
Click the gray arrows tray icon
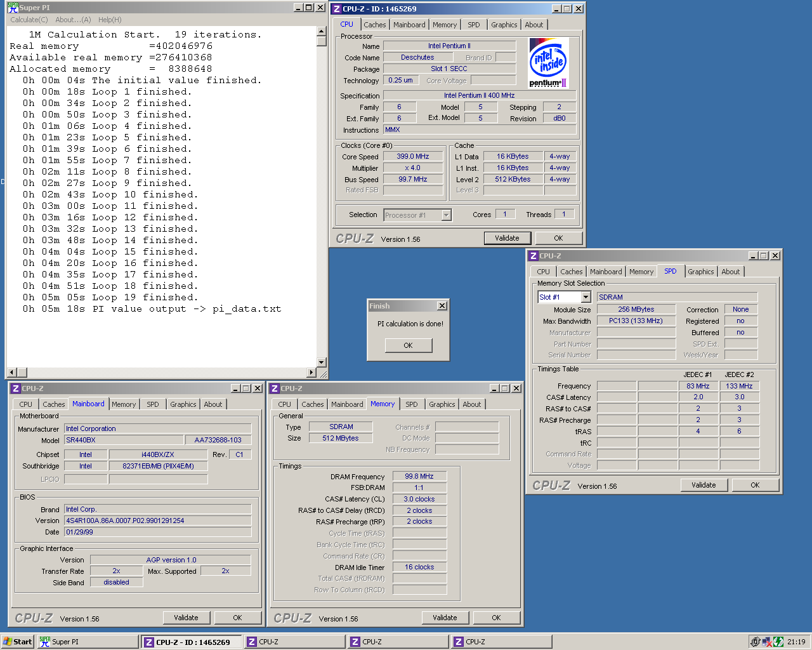(756, 642)
